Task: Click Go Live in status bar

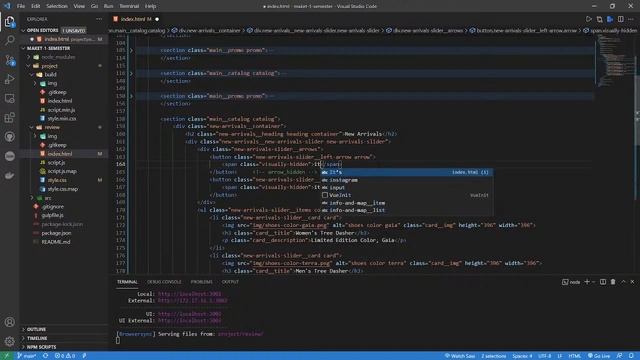Action: pos(599,356)
